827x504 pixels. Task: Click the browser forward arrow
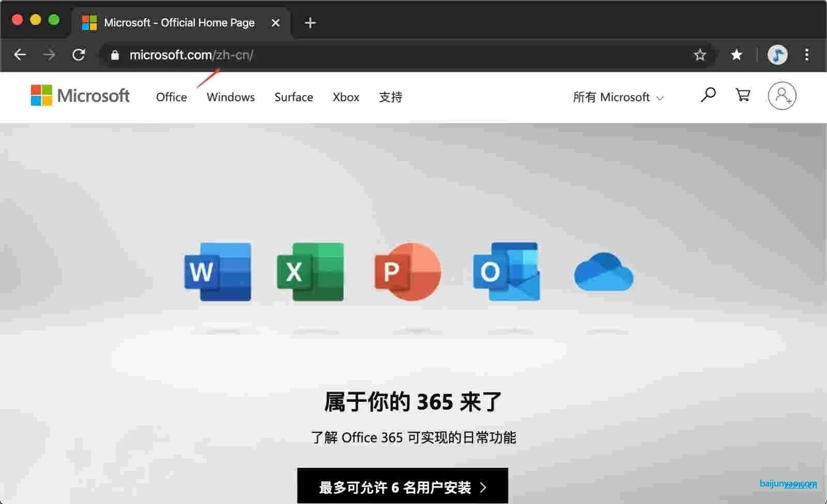(x=49, y=55)
